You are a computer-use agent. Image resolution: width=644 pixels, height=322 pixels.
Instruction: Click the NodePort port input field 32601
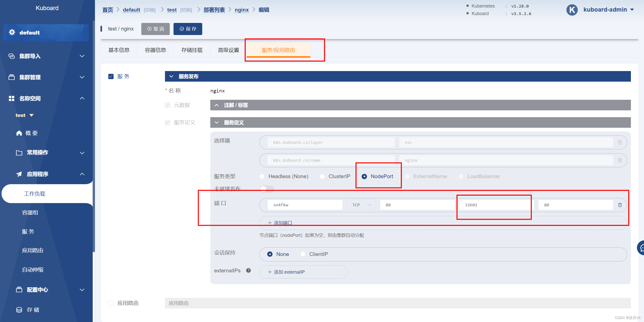pyautogui.click(x=493, y=205)
